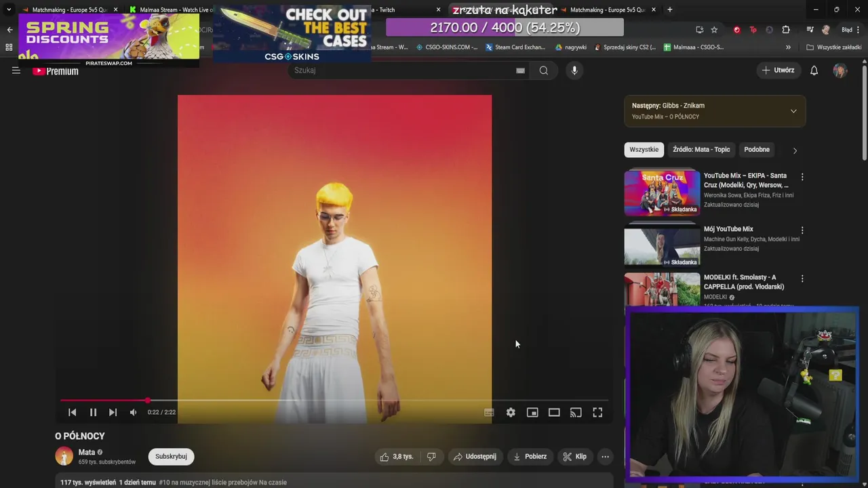The image size is (868, 488).
Task: Open Mata channel avatar
Action: click(x=64, y=457)
